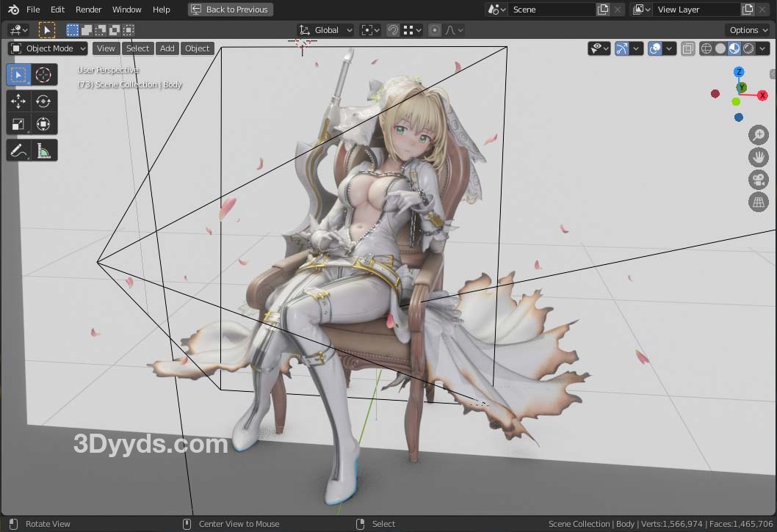Toggle X-ray mode button

tap(687, 49)
